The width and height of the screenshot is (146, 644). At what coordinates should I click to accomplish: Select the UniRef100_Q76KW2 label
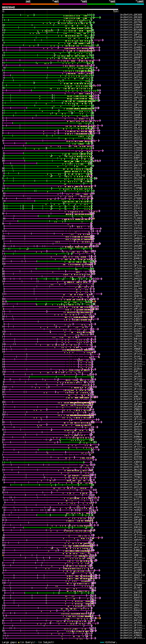tap(131, 198)
